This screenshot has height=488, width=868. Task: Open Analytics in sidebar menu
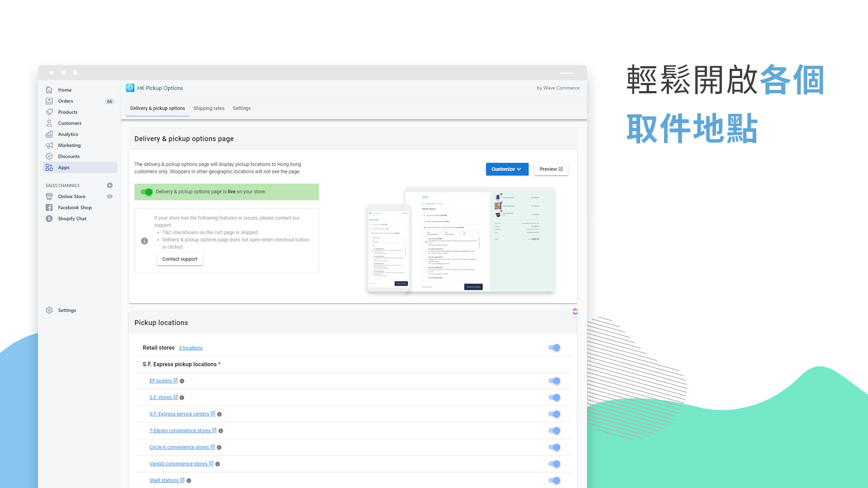pos(68,134)
